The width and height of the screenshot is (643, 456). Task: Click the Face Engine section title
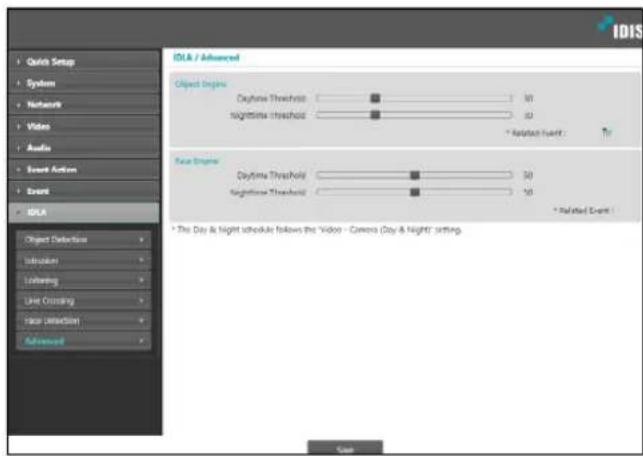pyautogui.click(x=197, y=161)
